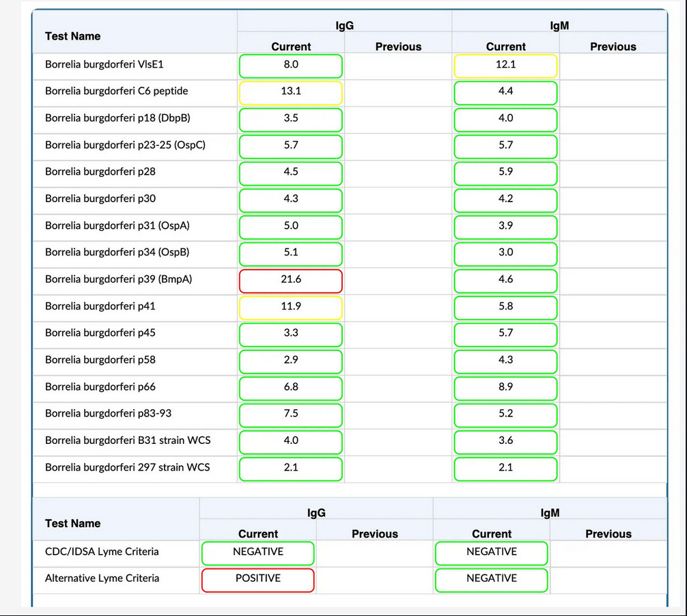Select p34 (OspB) IgG value 5.1
The width and height of the screenshot is (687, 616).
pos(291,254)
